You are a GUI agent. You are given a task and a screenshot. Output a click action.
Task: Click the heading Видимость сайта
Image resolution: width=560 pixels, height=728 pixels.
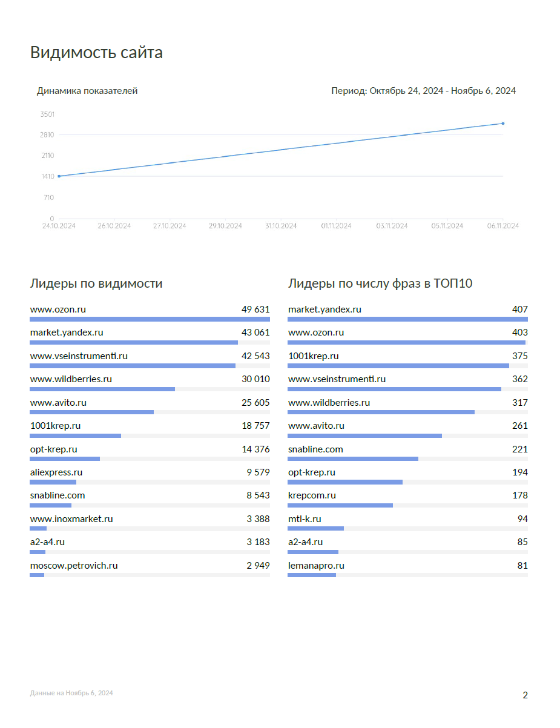(x=96, y=53)
